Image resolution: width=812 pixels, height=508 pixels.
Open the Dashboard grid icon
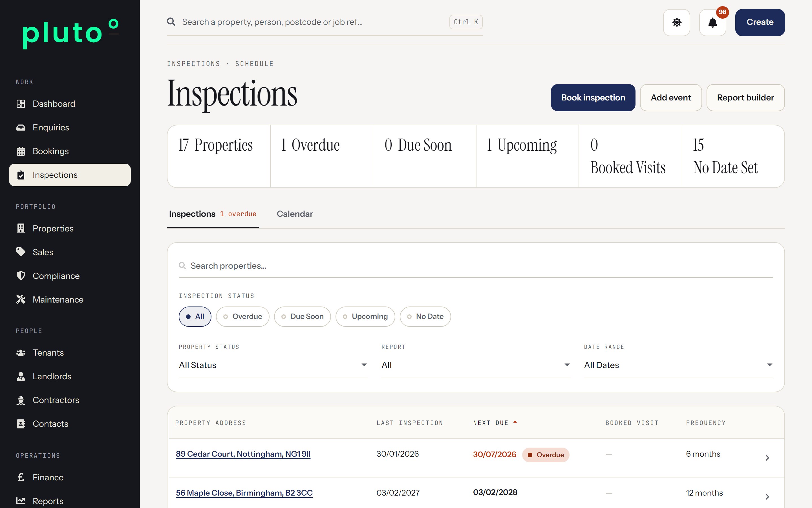(x=21, y=104)
